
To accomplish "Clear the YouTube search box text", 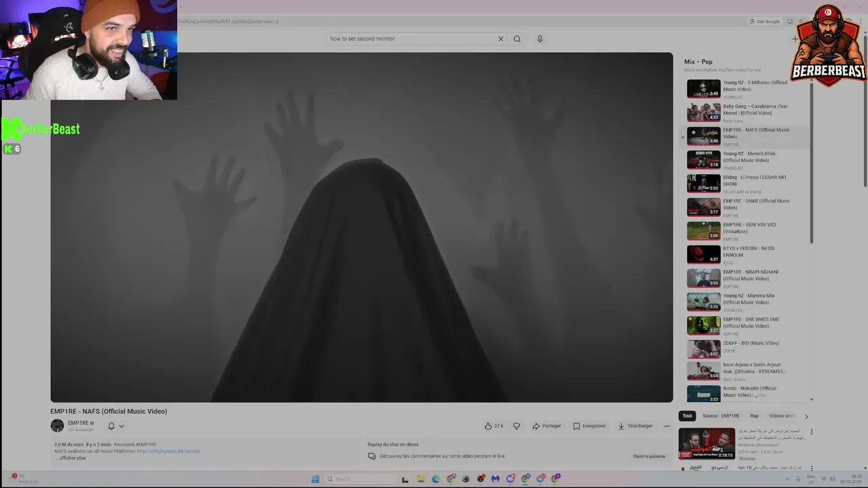I will (500, 39).
